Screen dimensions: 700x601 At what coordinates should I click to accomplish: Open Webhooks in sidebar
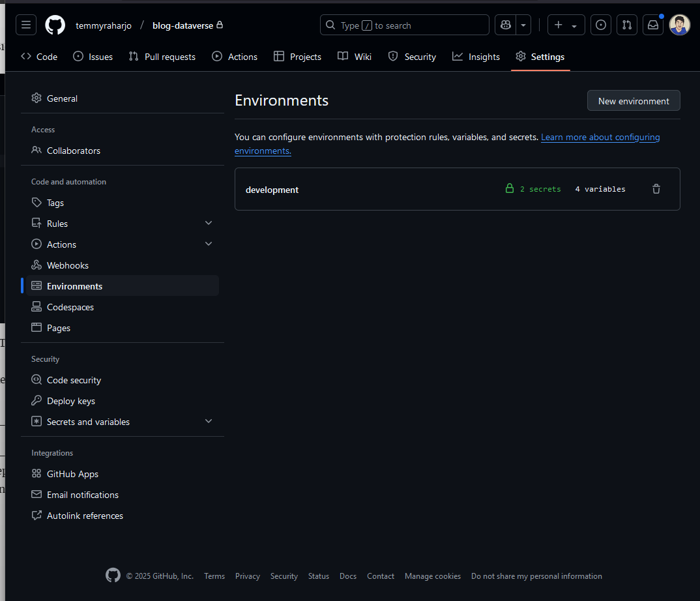[123, 265]
